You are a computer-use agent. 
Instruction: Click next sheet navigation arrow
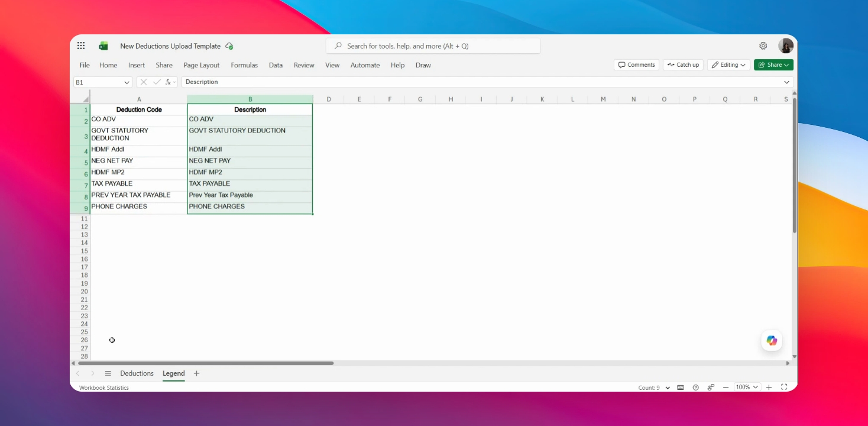(x=92, y=373)
